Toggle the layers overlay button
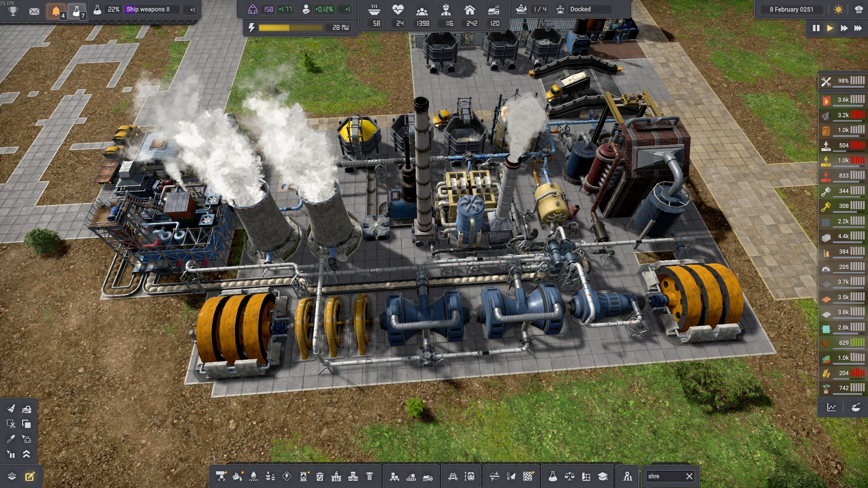The height and width of the screenshot is (488, 868). tap(12, 476)
